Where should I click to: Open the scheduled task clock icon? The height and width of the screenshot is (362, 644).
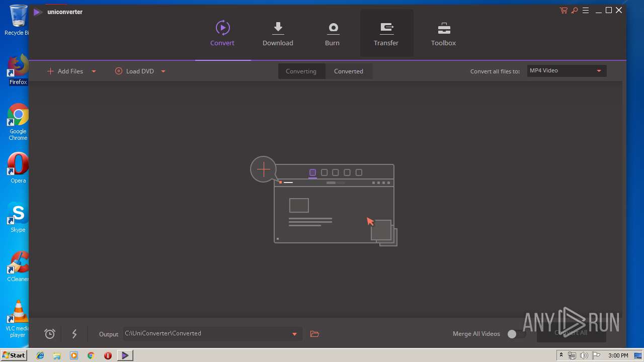(49, 334)
